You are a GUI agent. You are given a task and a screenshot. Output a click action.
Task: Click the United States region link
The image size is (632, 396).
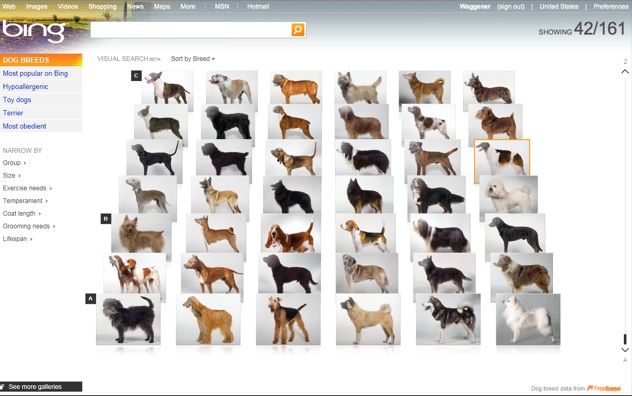559,6
